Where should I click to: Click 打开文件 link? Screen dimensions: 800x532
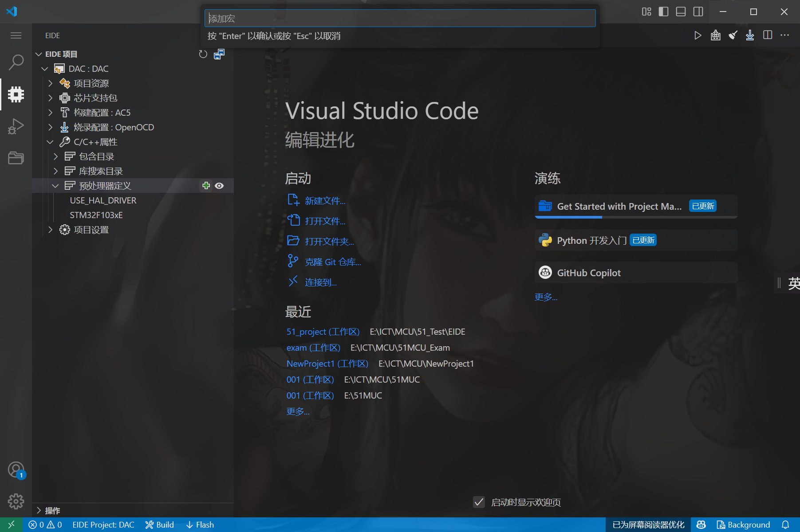(325, 221)
